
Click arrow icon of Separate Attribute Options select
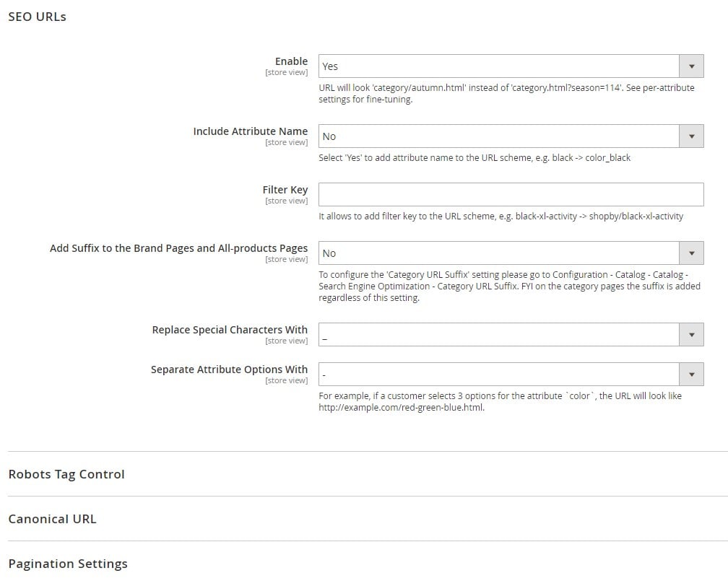691,375
